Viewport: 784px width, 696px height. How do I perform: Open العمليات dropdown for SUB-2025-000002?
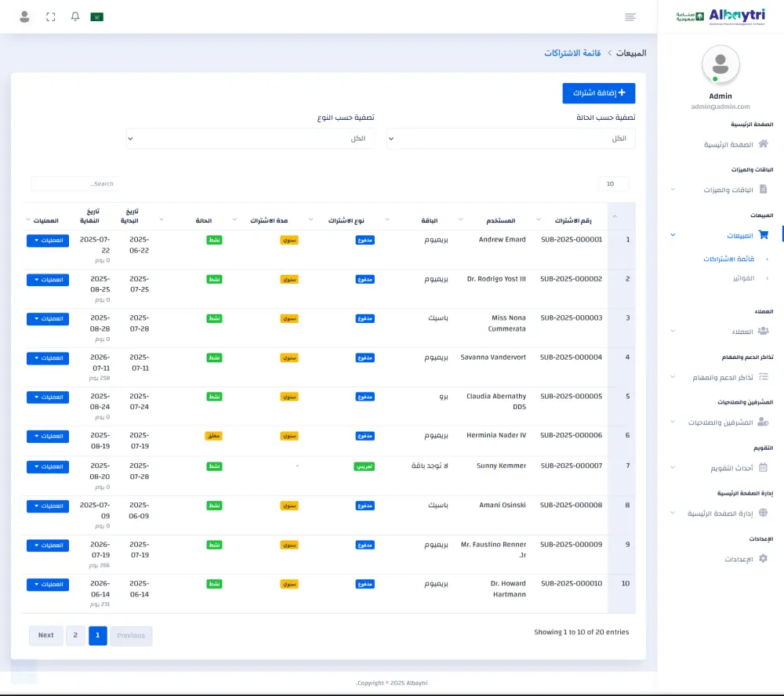(48, 280)
